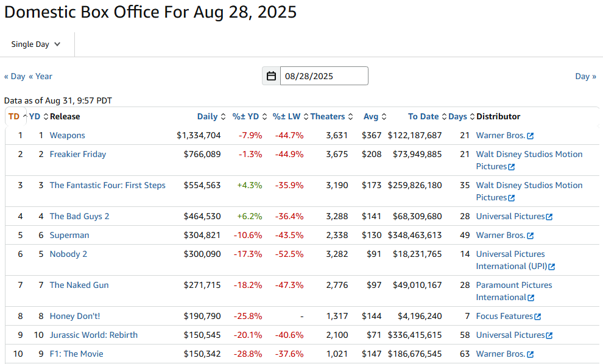
Task: Sort by Avg column arrows
Action: [384, 116]
